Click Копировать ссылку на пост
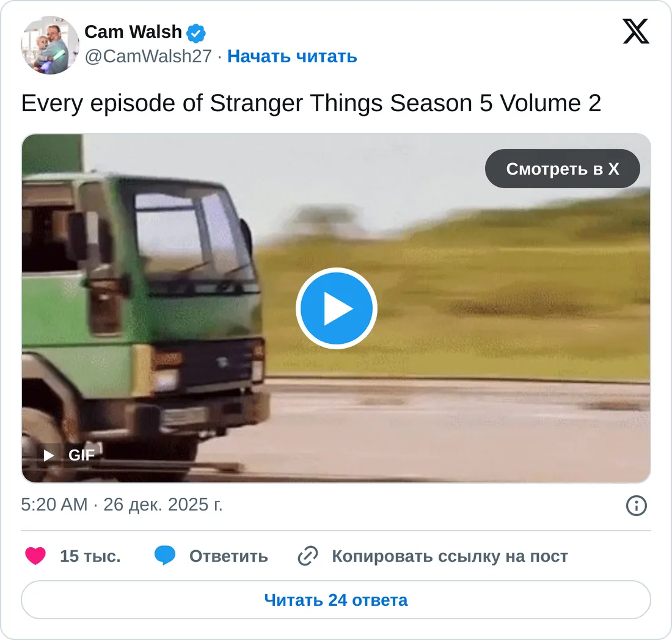The height and width of the screenshot is (640, 672). pyautogui.click(x=450, y=556)
